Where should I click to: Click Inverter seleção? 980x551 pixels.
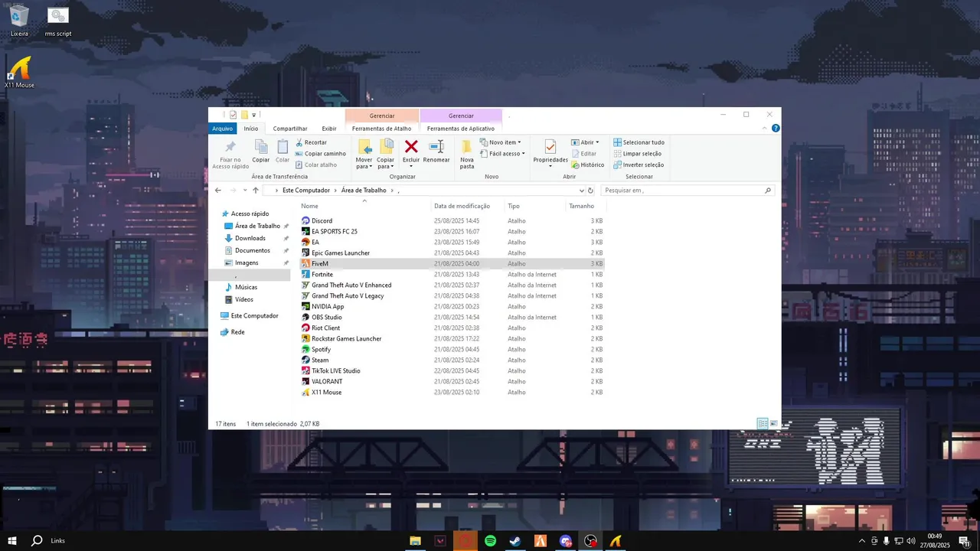[638, 165]
